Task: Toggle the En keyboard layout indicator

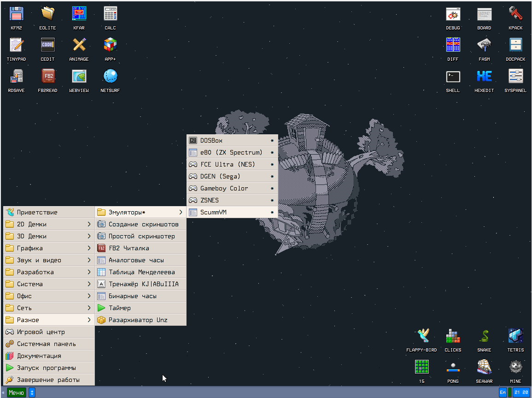Action: (x=503, y=392)
